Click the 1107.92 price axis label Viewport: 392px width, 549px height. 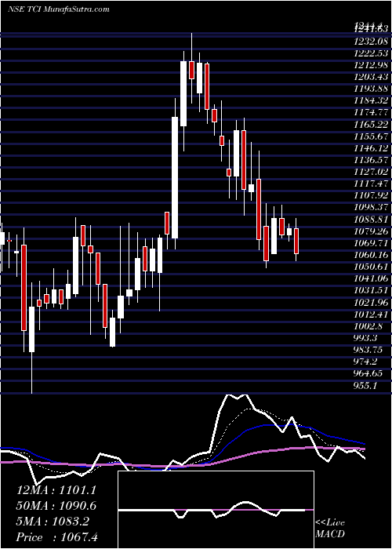click(371, 196)
